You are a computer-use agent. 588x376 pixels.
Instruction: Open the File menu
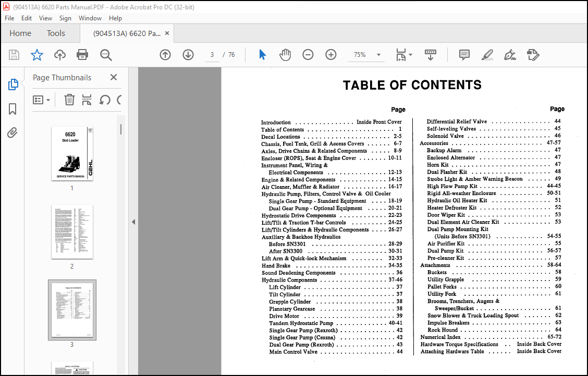click(x=9, y=18)
